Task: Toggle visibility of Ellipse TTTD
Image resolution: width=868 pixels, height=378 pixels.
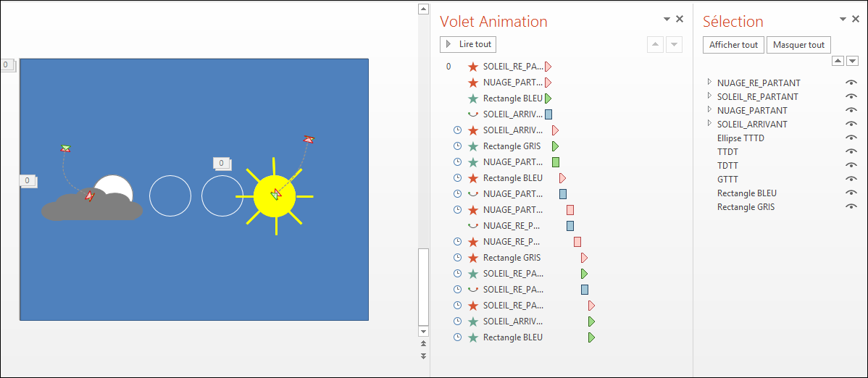Action: pos(851,138)
